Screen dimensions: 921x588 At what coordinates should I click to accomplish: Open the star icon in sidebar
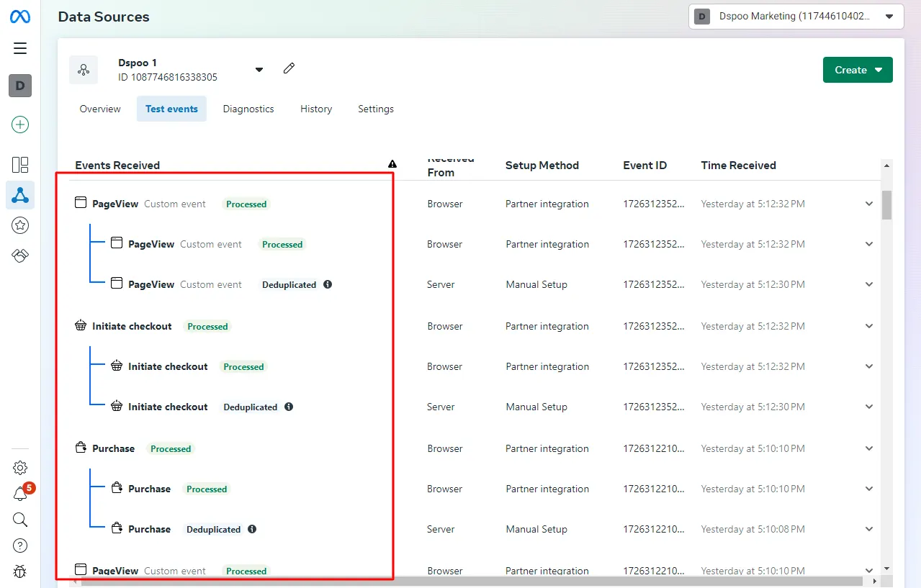(x=20, y=225)
